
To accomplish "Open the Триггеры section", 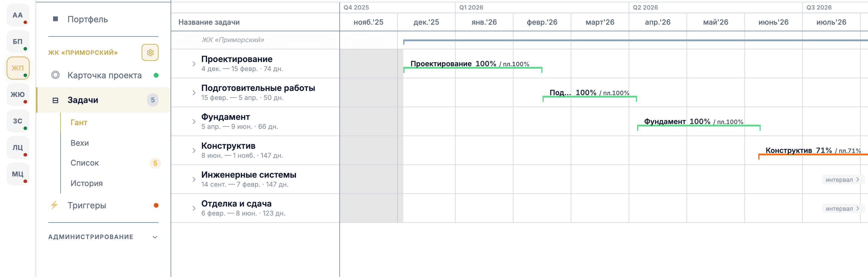I will [87, 205].
